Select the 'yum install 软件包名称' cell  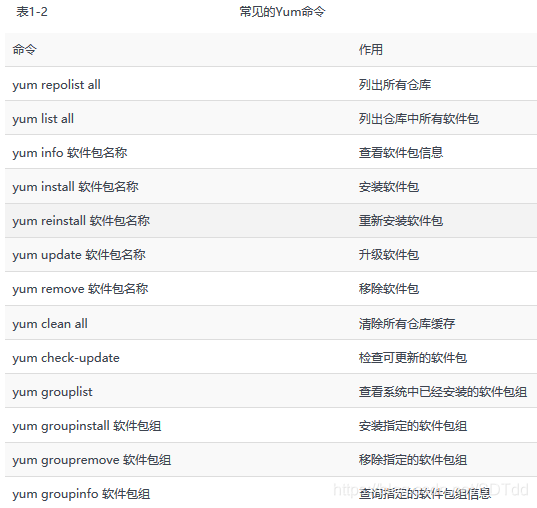coord(75,187)
